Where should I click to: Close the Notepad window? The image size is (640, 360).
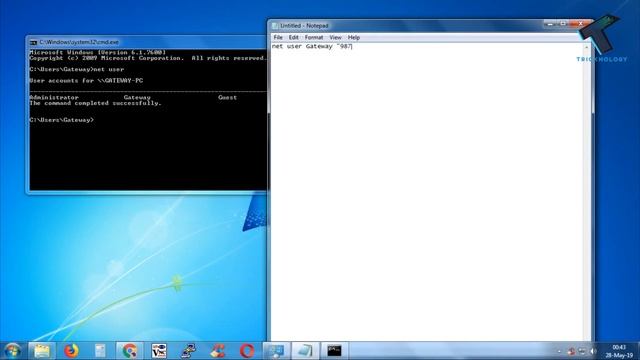tap(580, 24)
